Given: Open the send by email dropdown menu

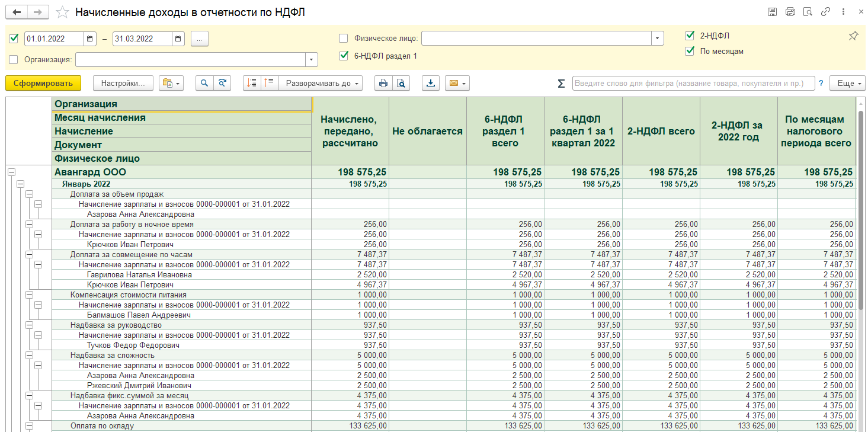Looking at the screenshot, I should point(457,84).
